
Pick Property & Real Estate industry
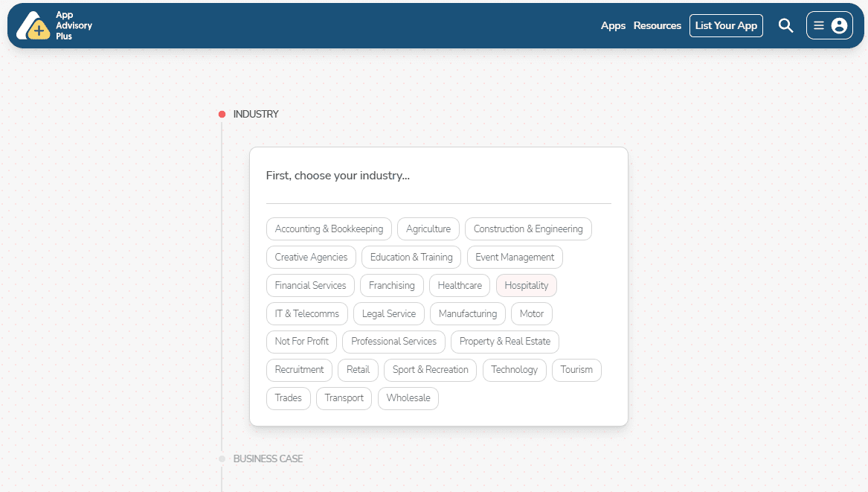pos(504,342)
